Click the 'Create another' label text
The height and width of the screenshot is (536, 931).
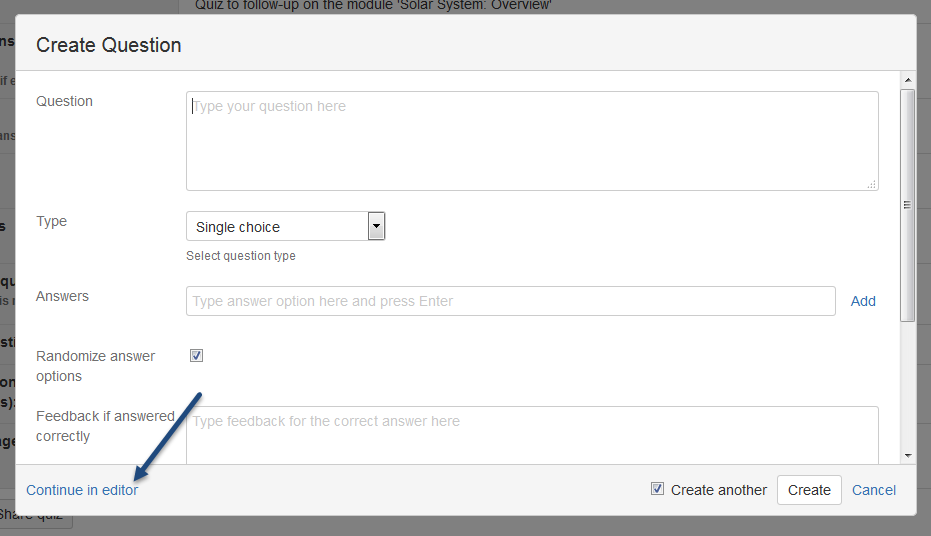(x=719, y=490)
